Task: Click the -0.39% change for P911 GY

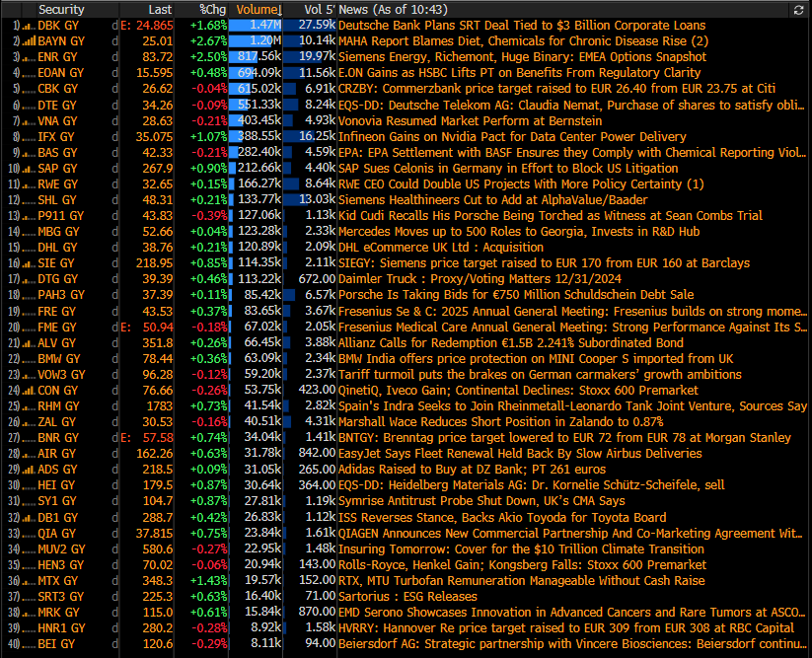Action: [x=209, y=215]
